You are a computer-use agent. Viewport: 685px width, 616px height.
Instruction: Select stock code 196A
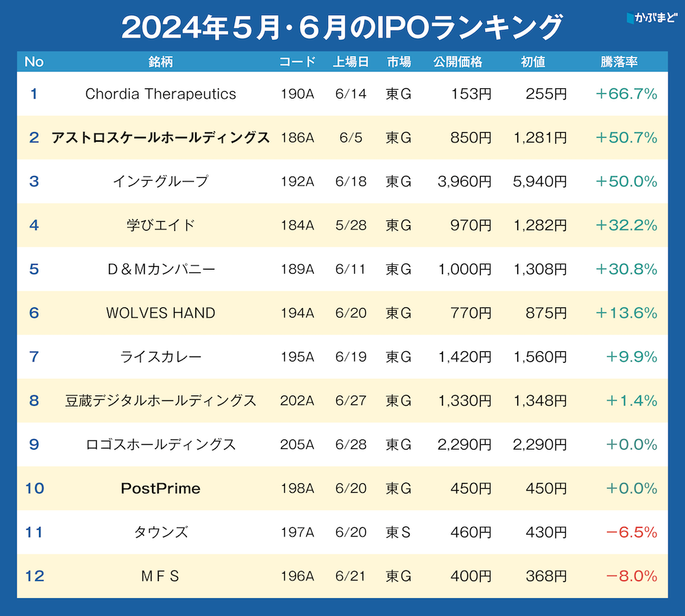point(297,576)
